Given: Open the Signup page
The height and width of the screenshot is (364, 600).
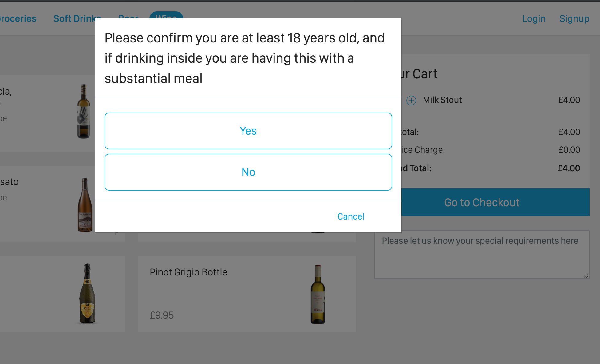Looking at the screenshot, I should (x=574, y=18).
